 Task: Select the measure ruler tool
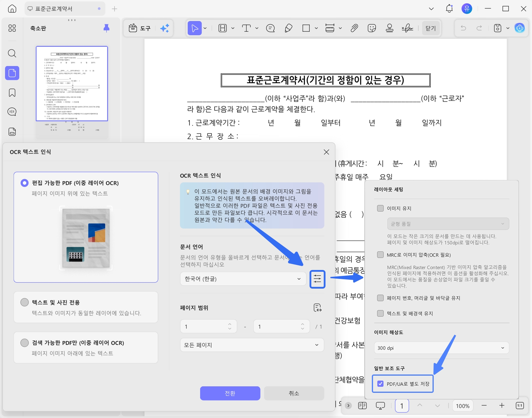pos(330,28)
